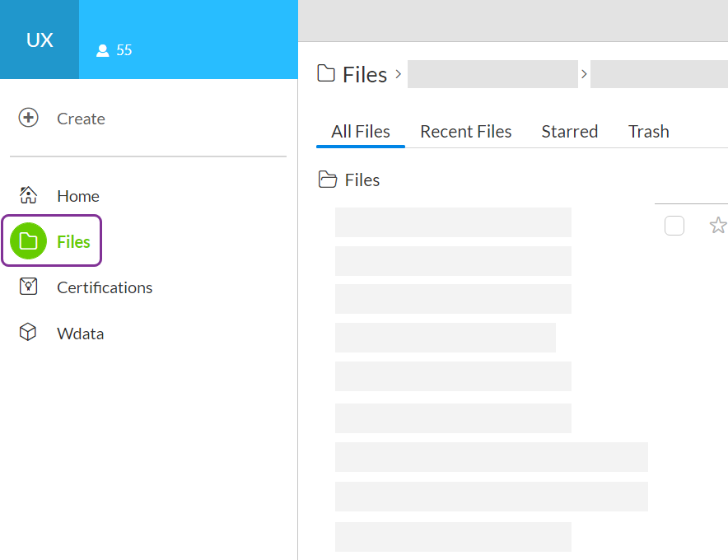728x560 pixels.
Task: Toggle the star icon in file list header
Action: pyautogui.click(x=717, y=225)
